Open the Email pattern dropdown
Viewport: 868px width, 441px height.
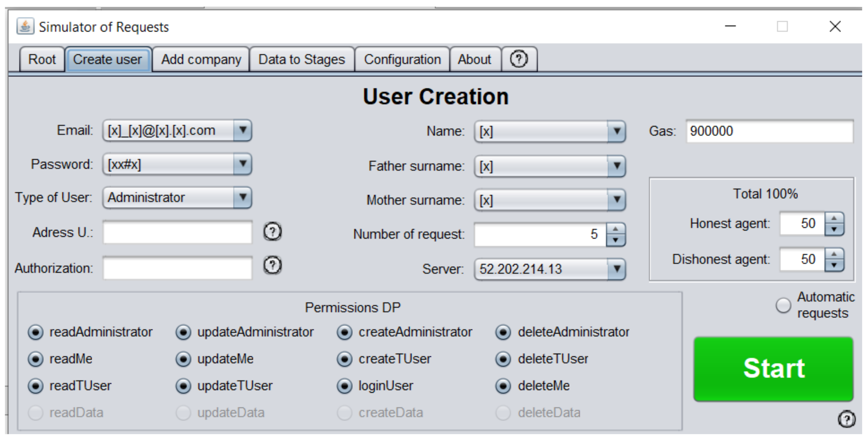point(242,130)
